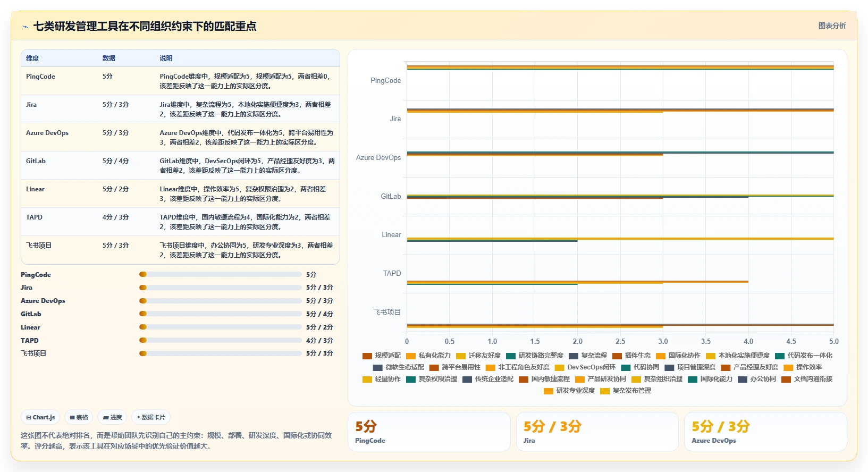Click the Jira progress bar

coord(221,288)
